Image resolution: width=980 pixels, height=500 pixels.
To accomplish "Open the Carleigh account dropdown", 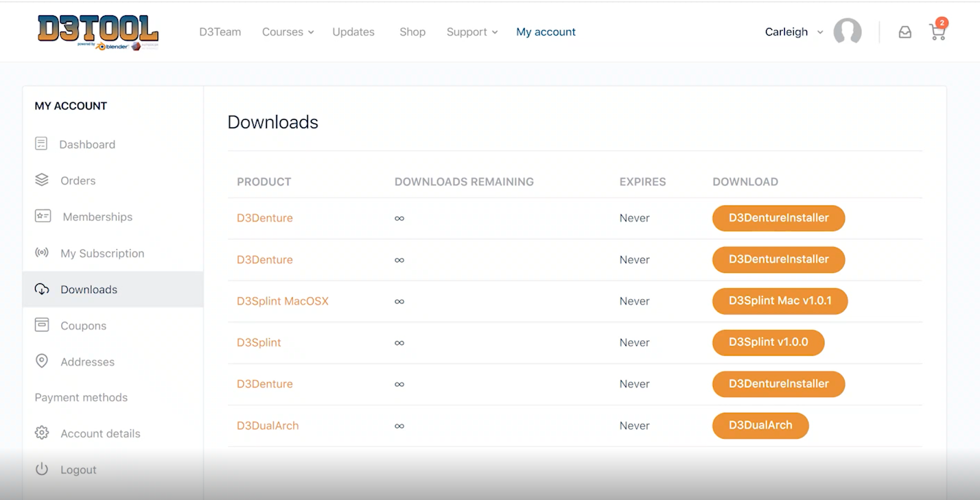I will (794, 32).
